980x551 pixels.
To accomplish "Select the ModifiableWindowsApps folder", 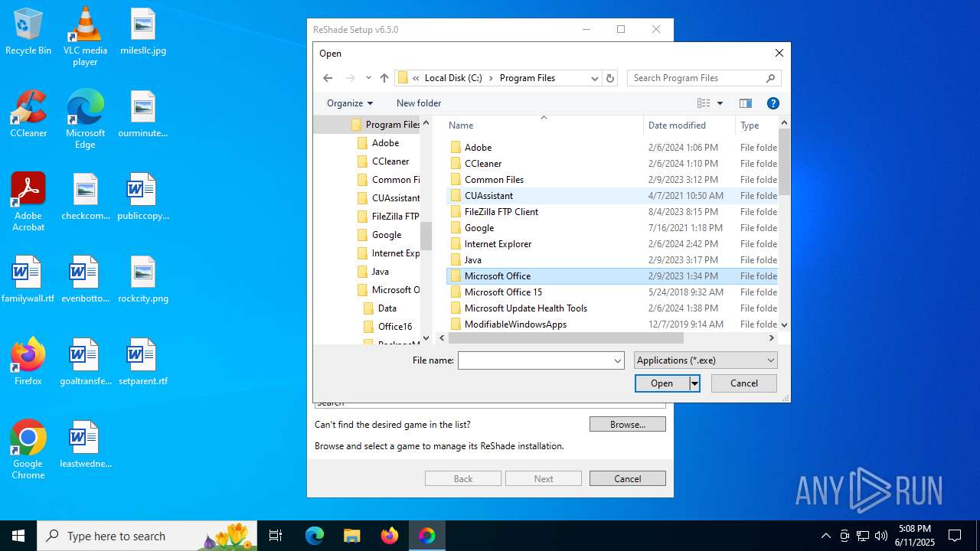I will [515, 324].
